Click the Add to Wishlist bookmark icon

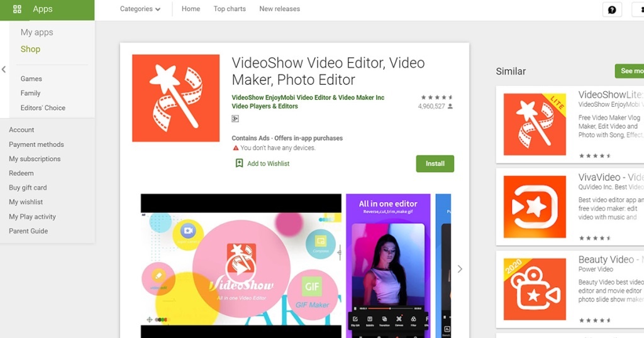pos(239,163)
